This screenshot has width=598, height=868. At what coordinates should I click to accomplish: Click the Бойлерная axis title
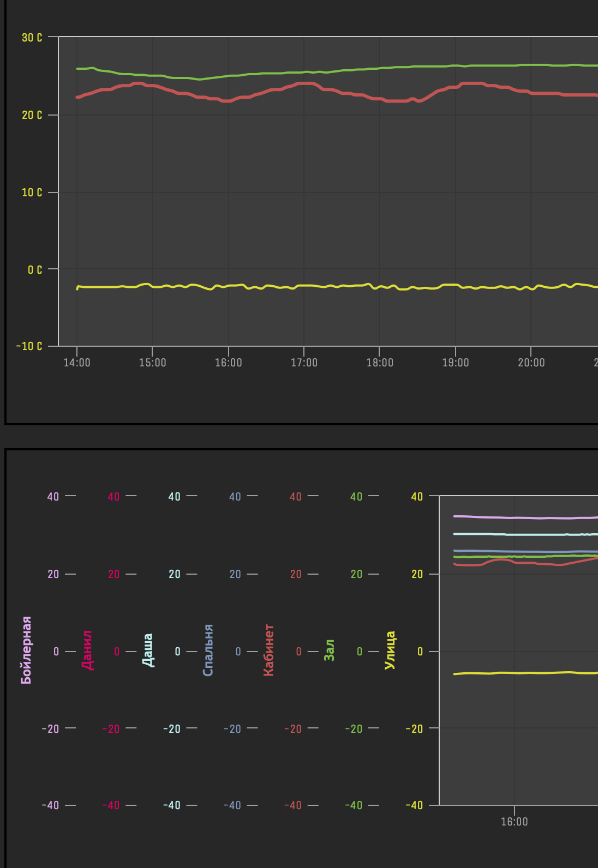click(x=26, y=650)
